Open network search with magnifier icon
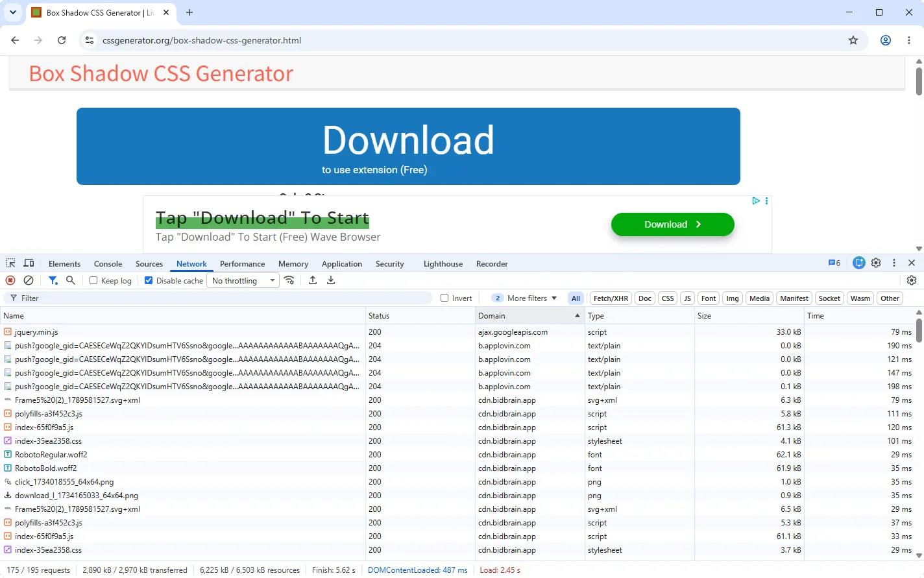The width and height of the screenshot is (924, 578). [x=71, y=280]
